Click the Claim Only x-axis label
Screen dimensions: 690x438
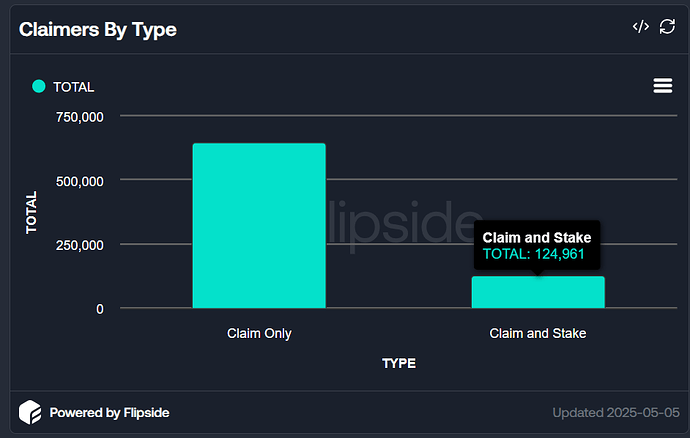(x=259, y=333)
